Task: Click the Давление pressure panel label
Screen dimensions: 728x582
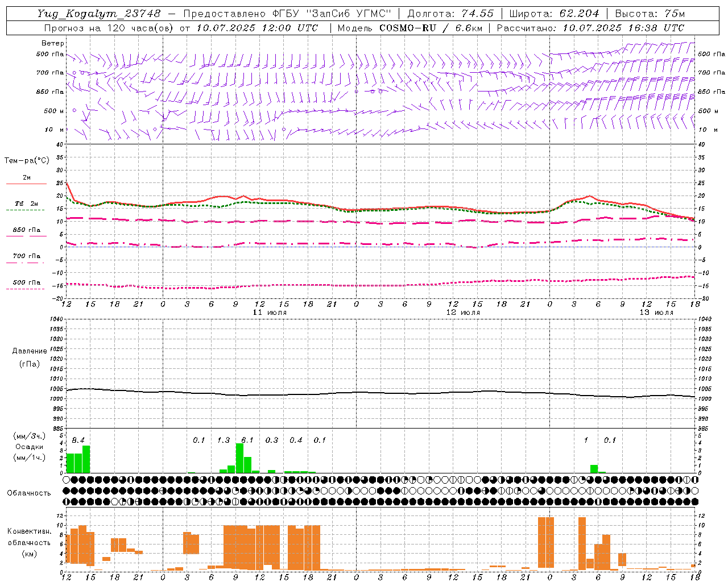Action: [x=30, y=351]
